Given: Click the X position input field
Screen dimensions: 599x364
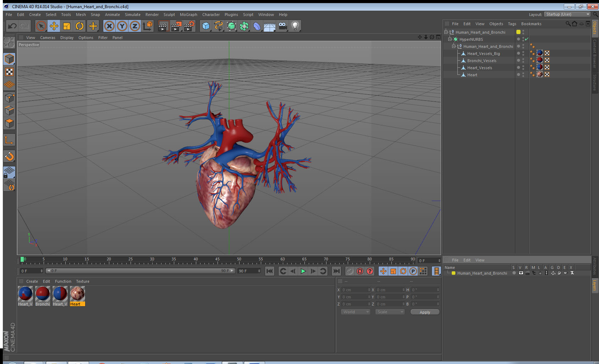Looking at the screenshot, I should coord(356,290).
